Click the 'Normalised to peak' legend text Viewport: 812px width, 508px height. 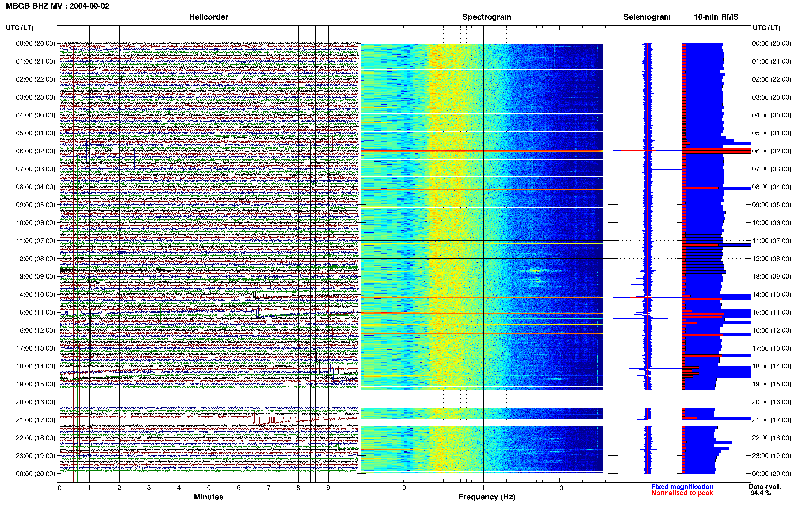click(x=682, y=493)
